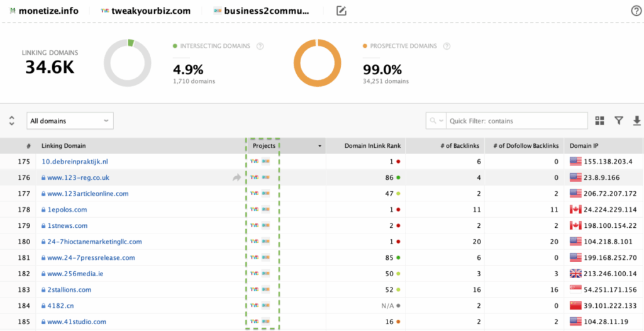The height and width of the screenshot is (331, 644).
Task: Select the tweakyourbiz.com tab
Action: tap(146, 11)
